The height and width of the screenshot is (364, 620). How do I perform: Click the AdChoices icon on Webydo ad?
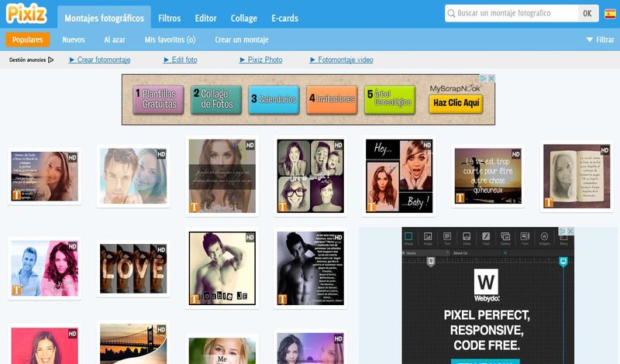[563, 231]
